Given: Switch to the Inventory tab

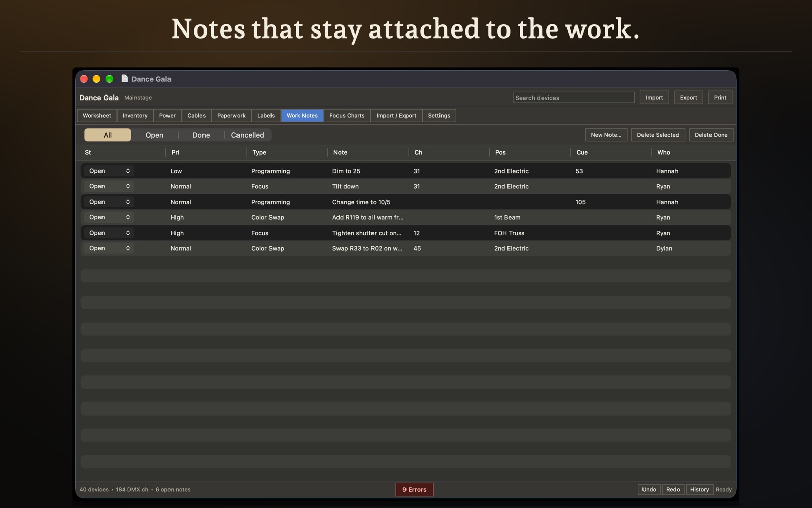Looking at the screenshot, I should coord(135,116).
